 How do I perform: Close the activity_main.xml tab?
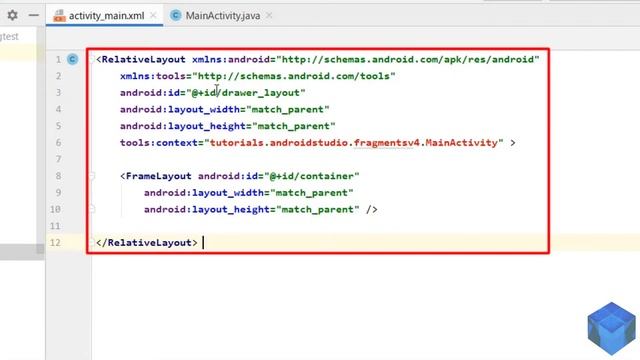[153, 16]
